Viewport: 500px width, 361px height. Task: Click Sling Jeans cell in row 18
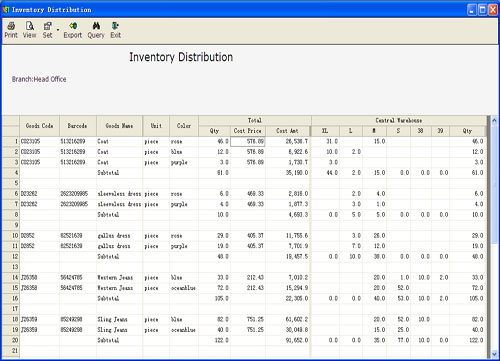pyautogui.click(x=119, y=319)
